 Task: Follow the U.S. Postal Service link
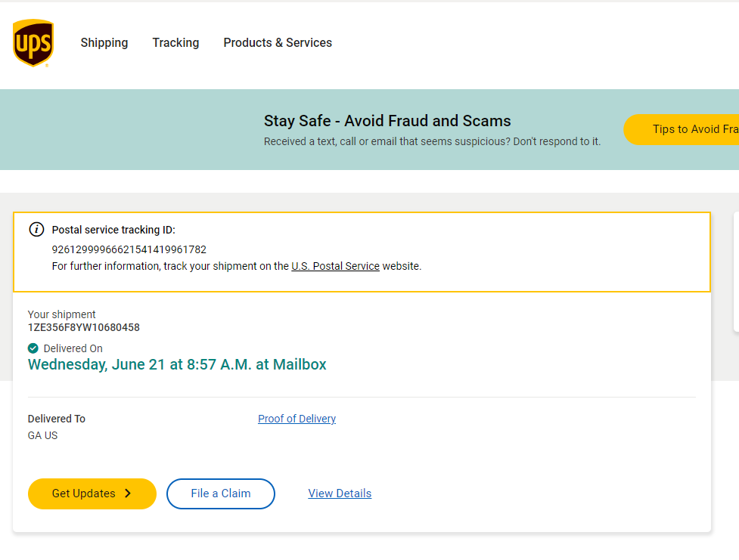point(335,266)
